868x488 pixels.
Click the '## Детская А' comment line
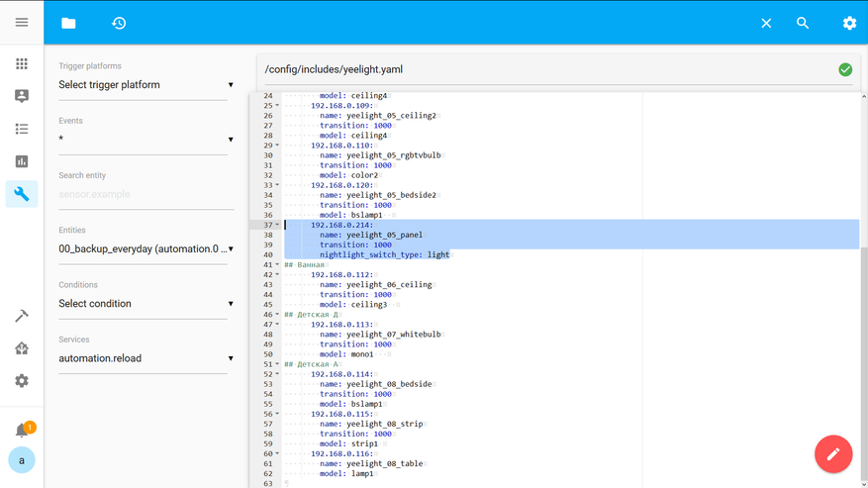tap(311, 364)
